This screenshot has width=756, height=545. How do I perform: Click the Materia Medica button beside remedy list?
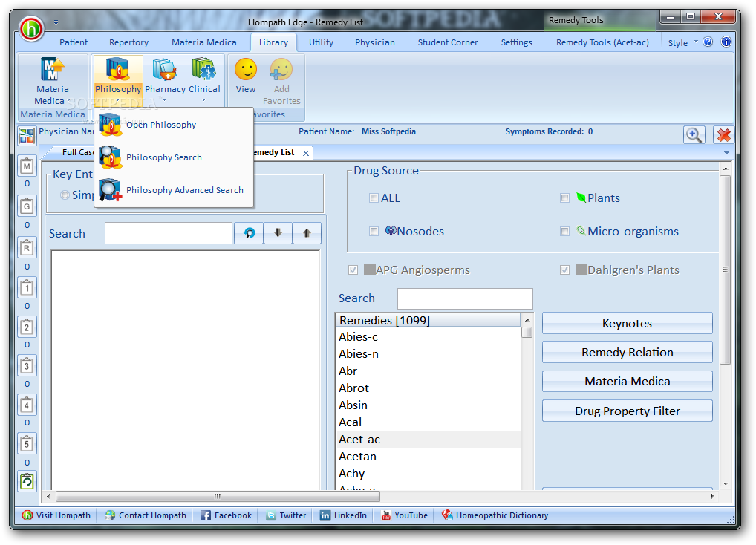[627, 381]
